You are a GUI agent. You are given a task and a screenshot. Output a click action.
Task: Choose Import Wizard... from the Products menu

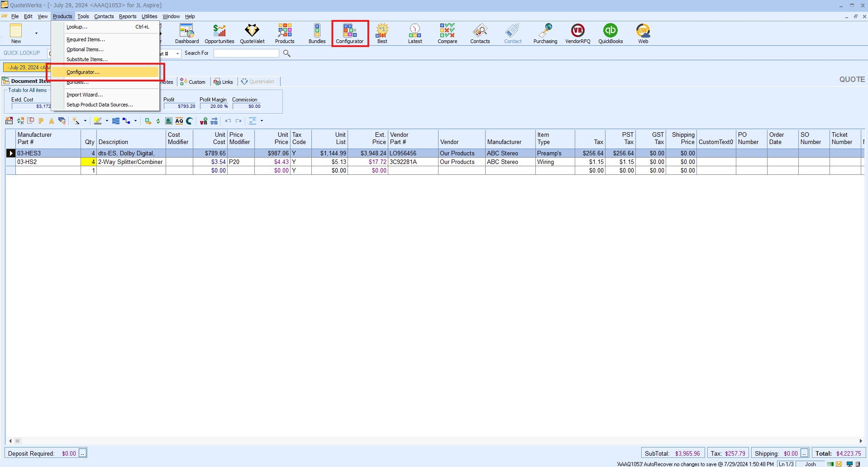85,95
